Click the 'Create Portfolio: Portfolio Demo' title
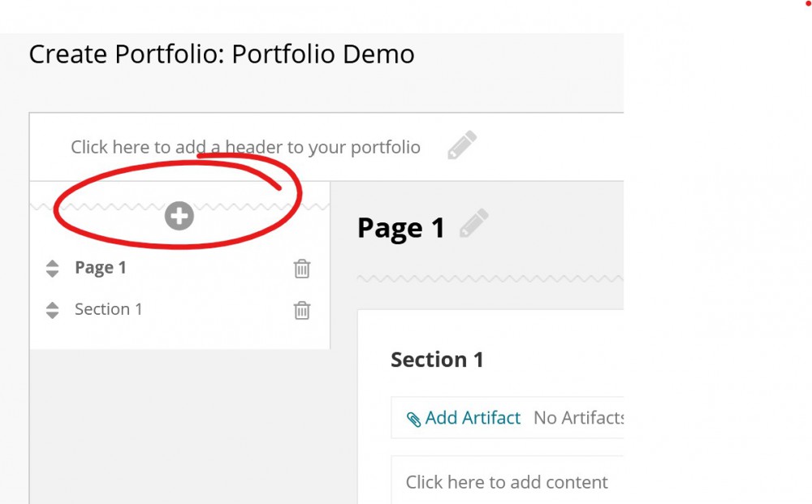 [x=221, y=54]
